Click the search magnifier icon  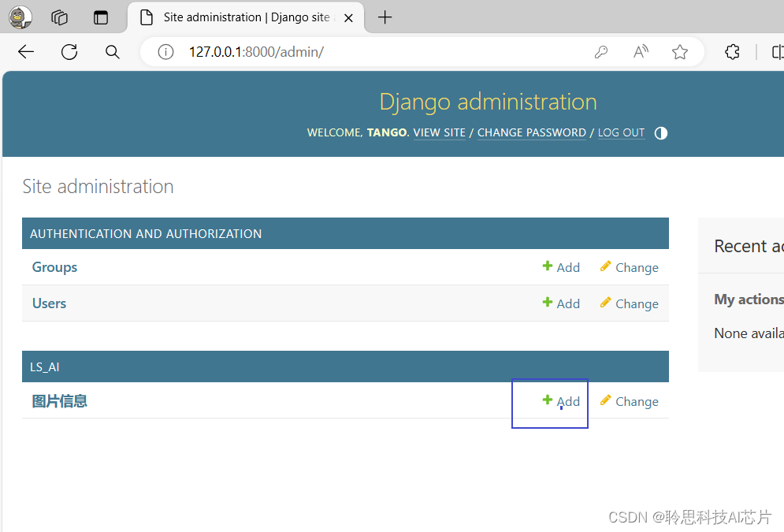point(113,51)
